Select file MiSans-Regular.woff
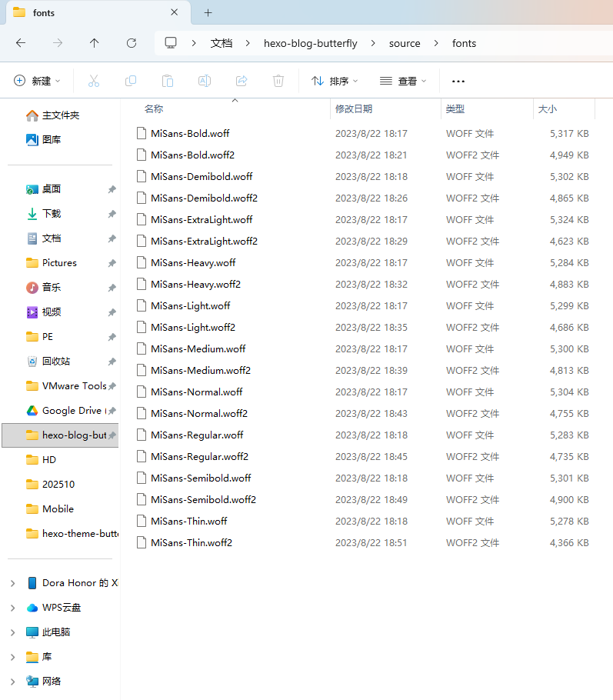 (x=197, y=435)
